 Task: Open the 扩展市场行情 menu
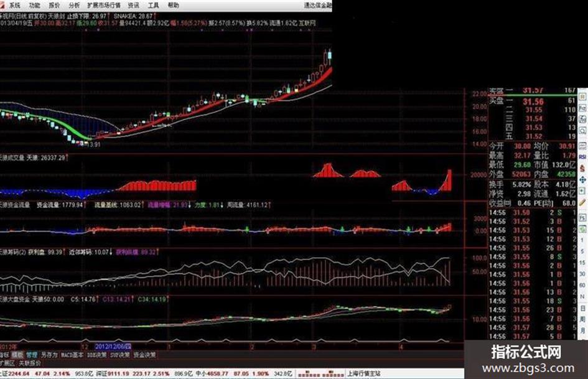(104, 5)
